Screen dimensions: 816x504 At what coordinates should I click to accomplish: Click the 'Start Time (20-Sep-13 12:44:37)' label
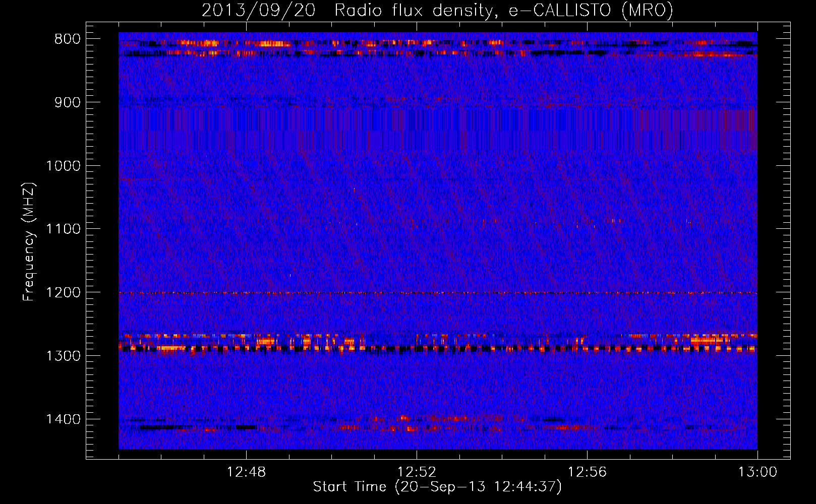pyautogui.click(x=437, y=487)
